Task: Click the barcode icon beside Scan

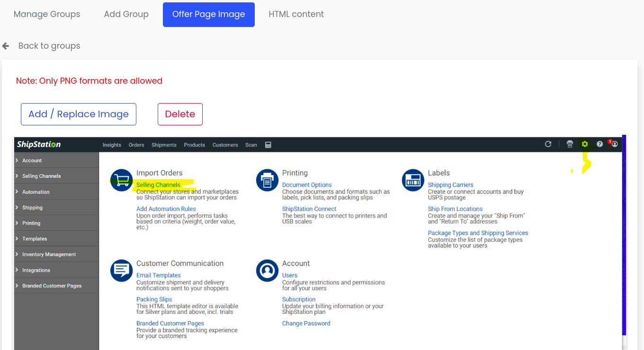Action: 268,145
